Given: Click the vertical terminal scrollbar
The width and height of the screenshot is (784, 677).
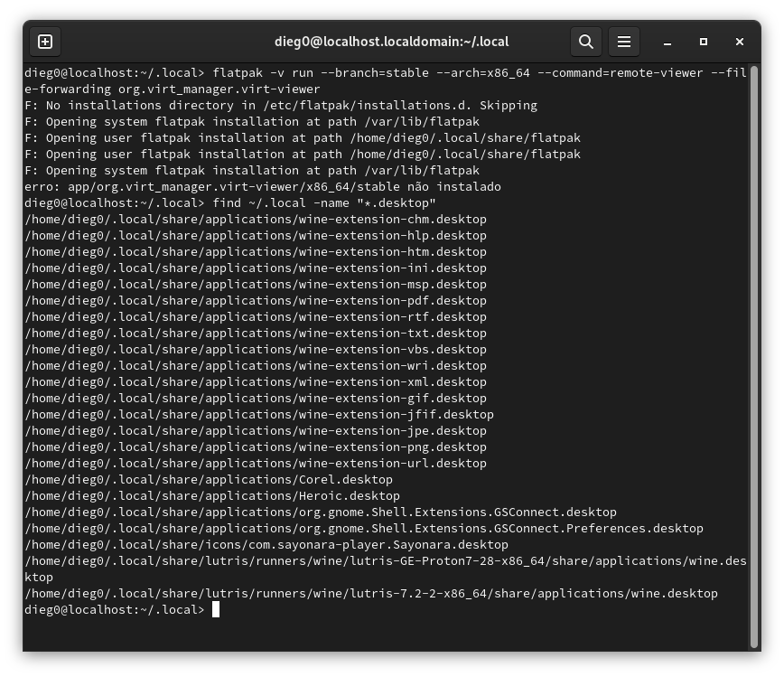Looking at the screenshot, I should (753, 353).
